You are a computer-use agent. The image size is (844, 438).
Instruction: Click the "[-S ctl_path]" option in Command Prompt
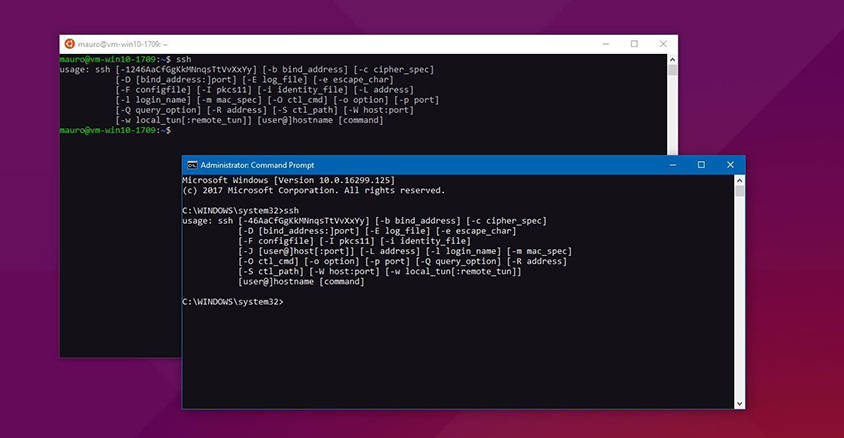pos(271,271)
